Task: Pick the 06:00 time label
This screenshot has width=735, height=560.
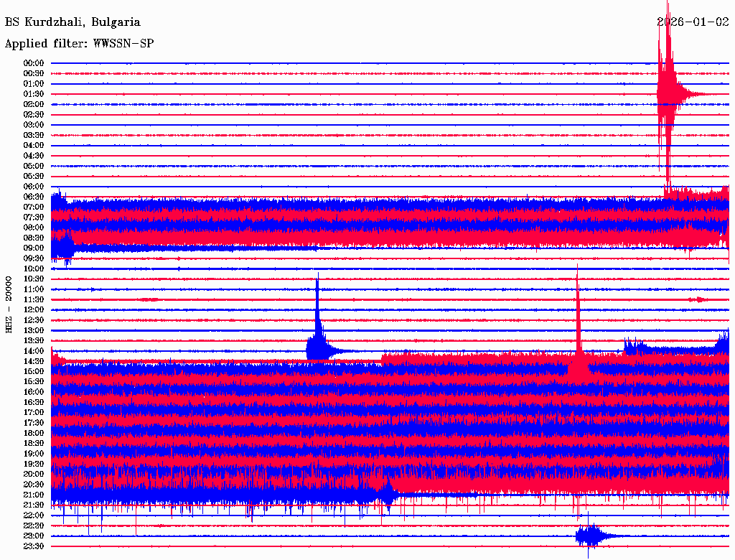Action: [x=34, y=187]
